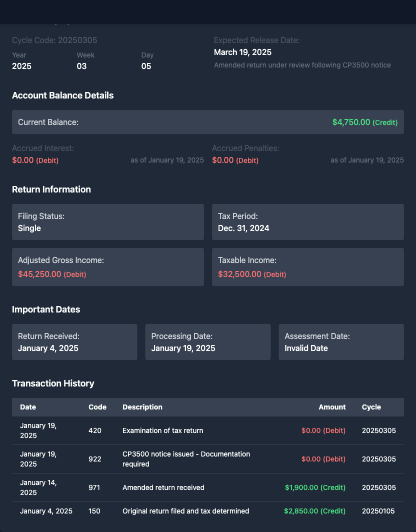Click the Cycle column header
Image resolution: width=416 pixels, height=532 pixels.
371,407
